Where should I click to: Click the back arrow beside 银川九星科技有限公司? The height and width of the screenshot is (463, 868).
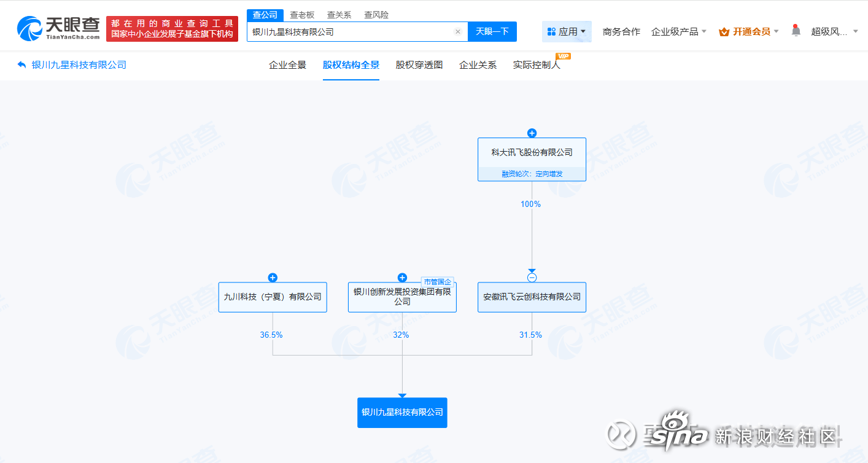[22, 64]
